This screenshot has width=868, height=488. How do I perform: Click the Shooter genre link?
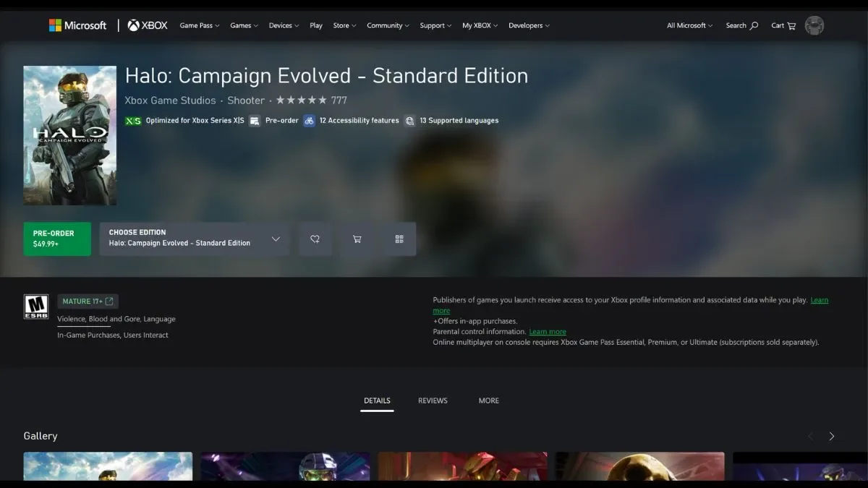(x=246, y=100)
